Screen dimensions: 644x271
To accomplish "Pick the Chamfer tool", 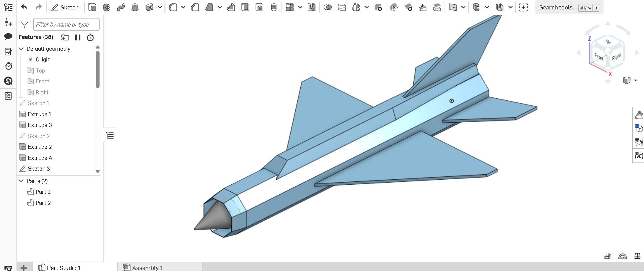I will pos(195,7).
